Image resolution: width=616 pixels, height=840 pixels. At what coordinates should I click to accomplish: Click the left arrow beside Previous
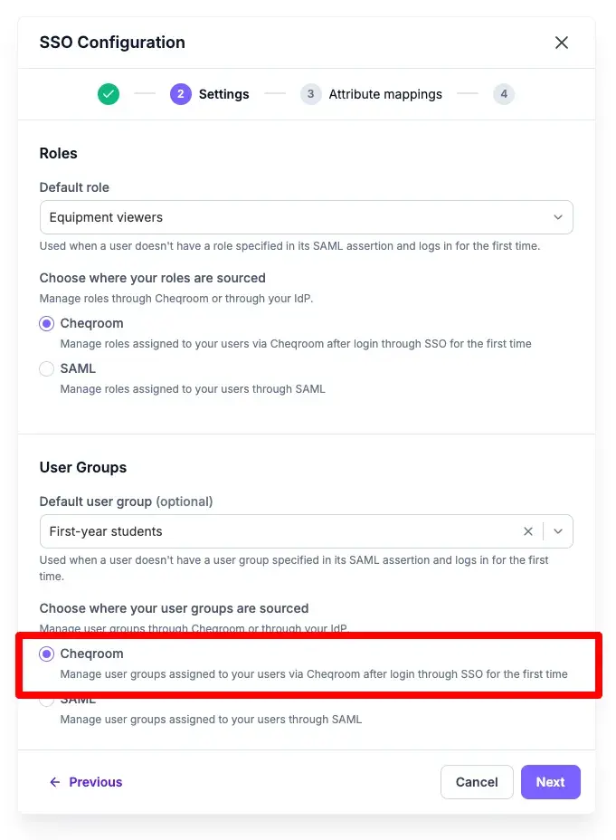click(x=54, y=782)
